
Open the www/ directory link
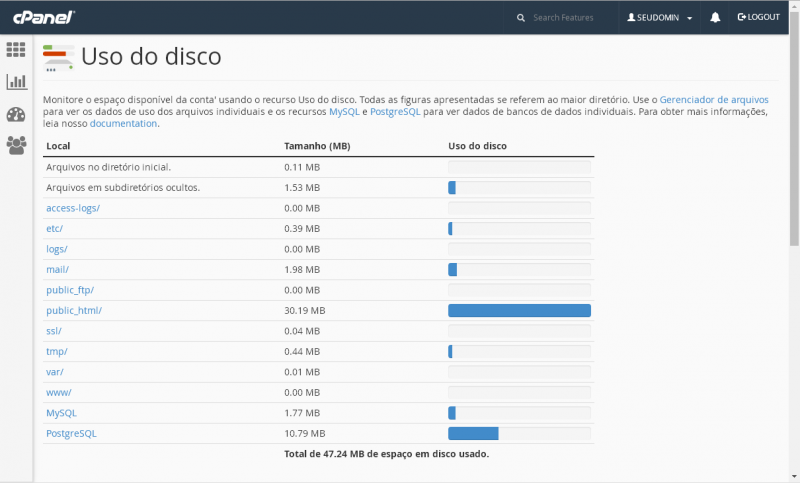[x=59, y=393]
